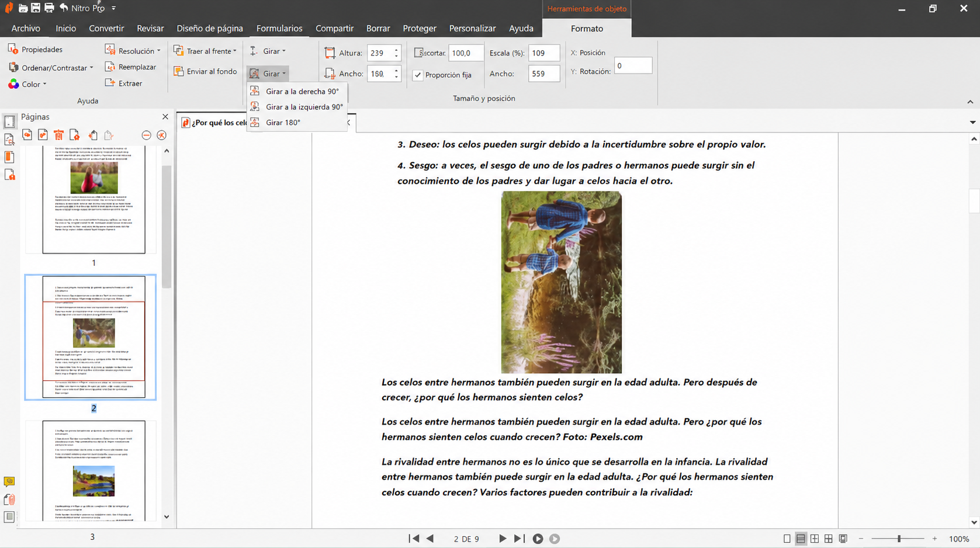The image size is (980, 548).
Task: Click the Altura value field
Action: pyautogui.click(x=380, y=53)
